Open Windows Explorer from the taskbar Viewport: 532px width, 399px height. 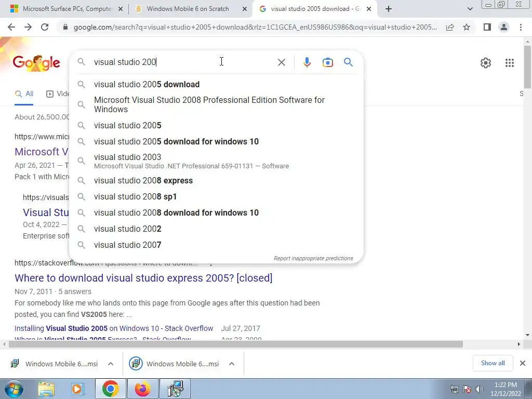pos(46,389)
